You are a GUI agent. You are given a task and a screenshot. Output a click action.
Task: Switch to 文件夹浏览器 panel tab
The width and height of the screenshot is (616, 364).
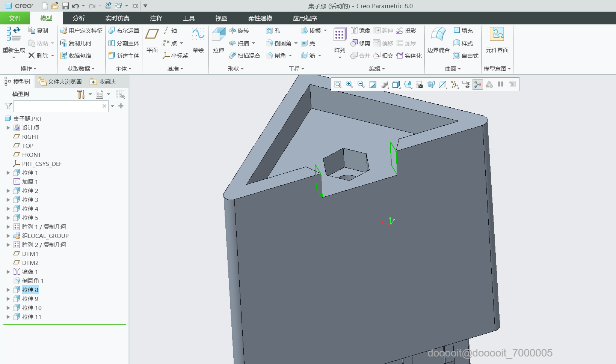60,81
